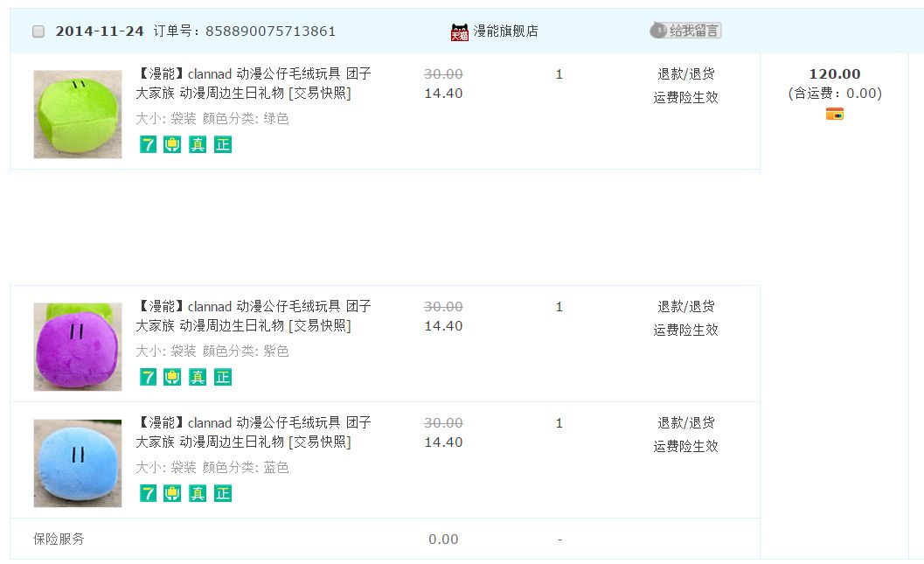Open the green dango product thumbnail
This screenshot has height=564, width=924.
[x=78, y=115]
